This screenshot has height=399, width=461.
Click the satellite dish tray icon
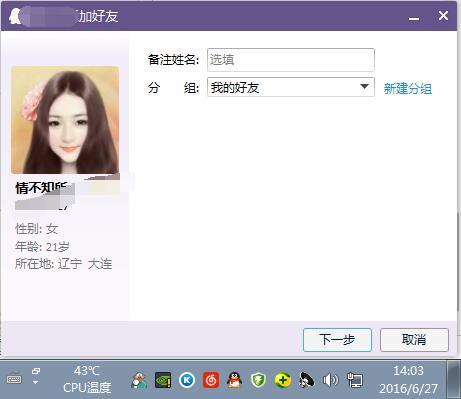click(306, 380)
